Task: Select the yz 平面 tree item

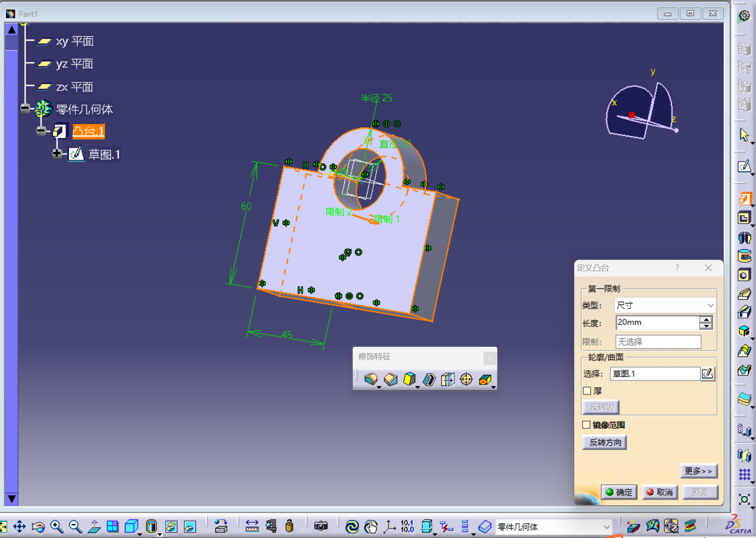Action: [65, 64]
